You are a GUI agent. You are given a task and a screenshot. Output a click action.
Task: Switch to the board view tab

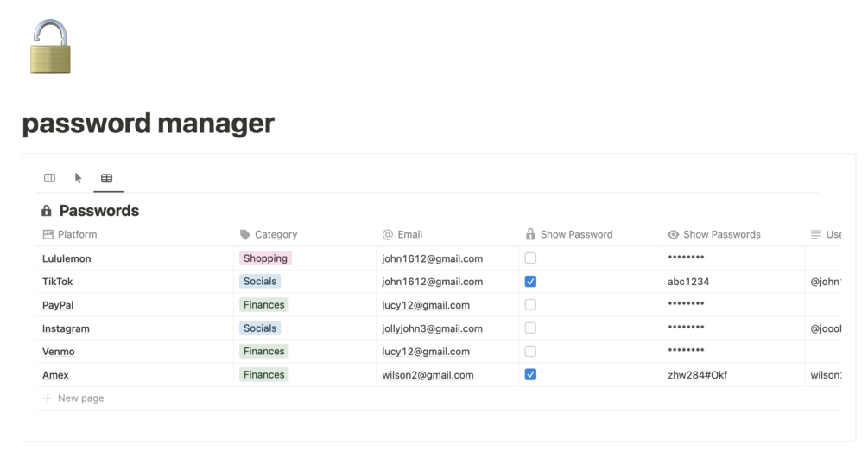coord(49,178)
